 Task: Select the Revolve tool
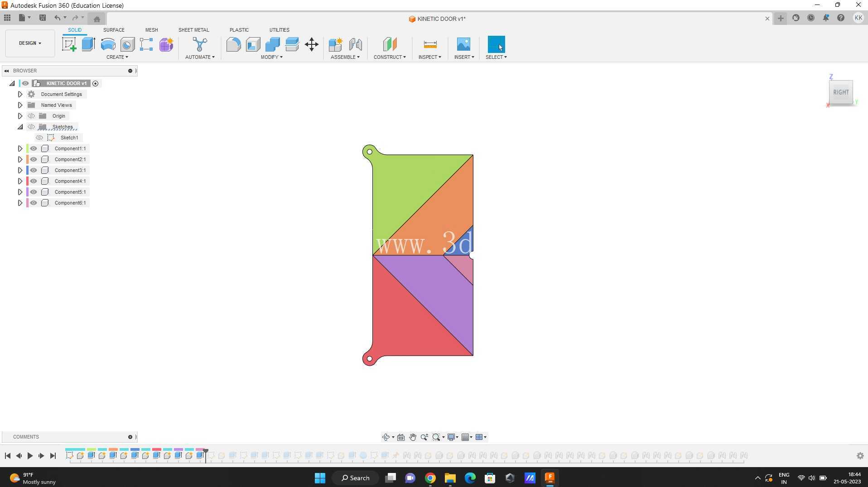pyautogui.click(x=108, y=44)
